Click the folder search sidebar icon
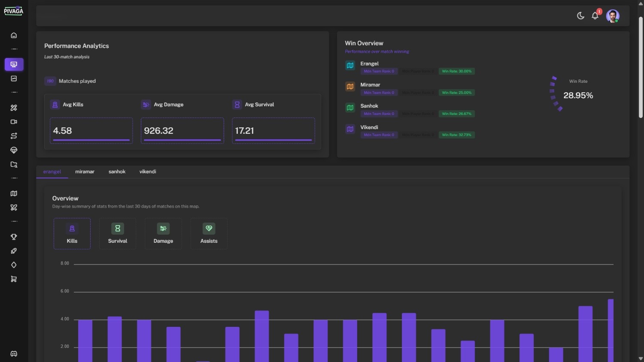 (14, 165)
